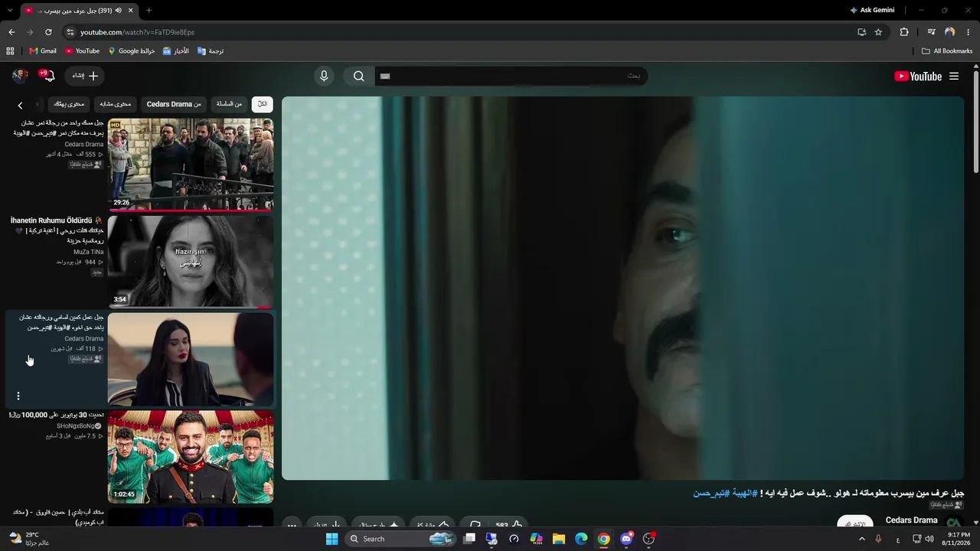
Task: Show more filter chips with the chevron arrow
Action: 20,105
